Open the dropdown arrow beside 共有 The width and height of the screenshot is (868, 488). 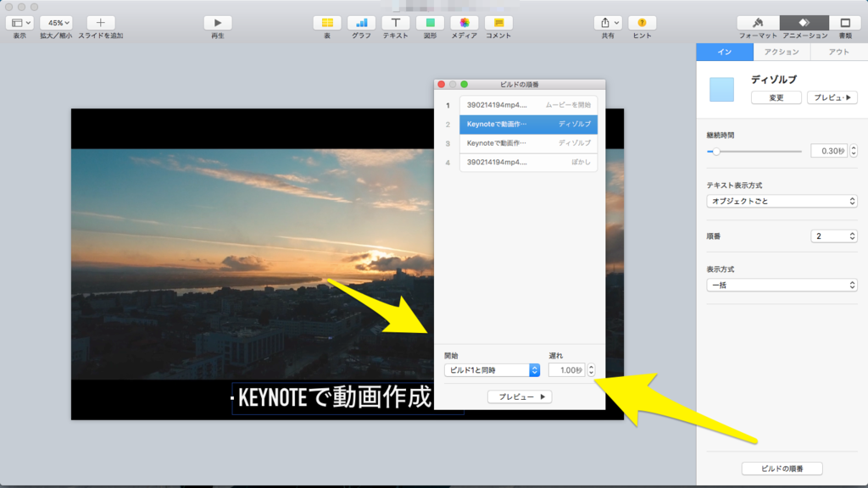tap(617, 23)
